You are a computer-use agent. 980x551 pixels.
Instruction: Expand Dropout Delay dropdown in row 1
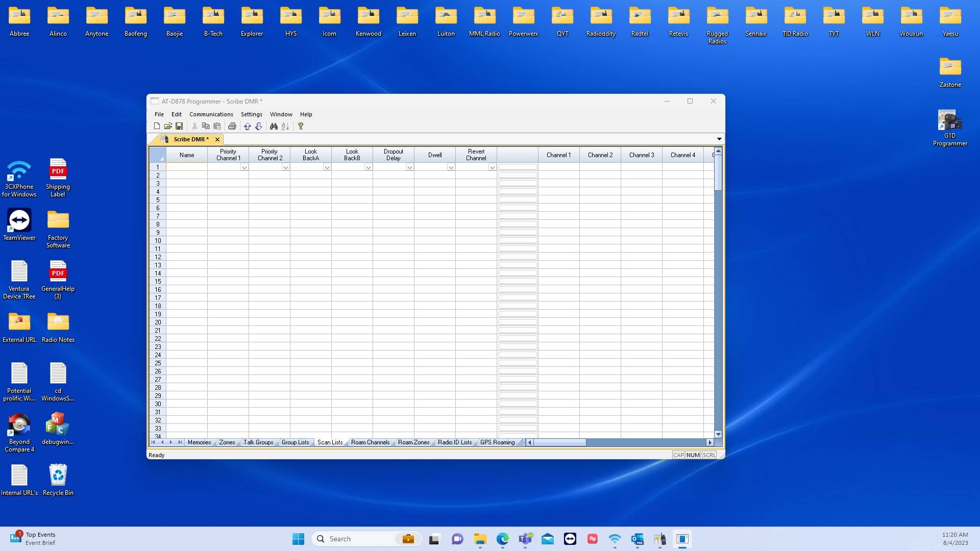tap(410, 167)
